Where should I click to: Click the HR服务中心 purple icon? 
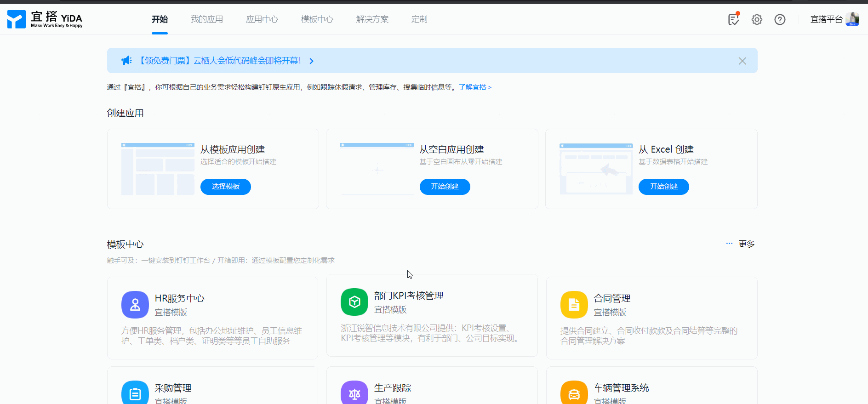coord(135,304)
